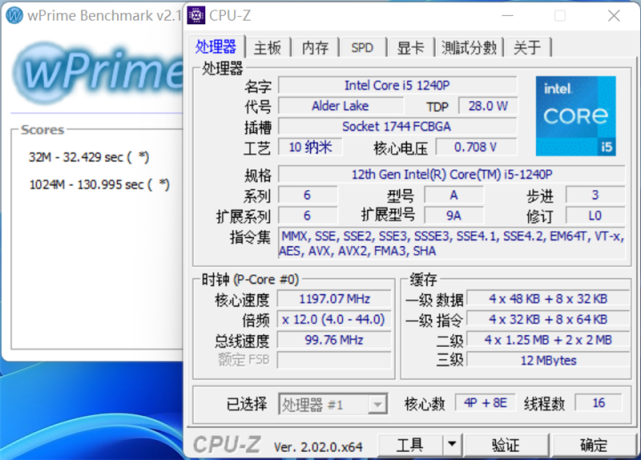This screenshot has height=460, width=641.
Task: Click the 一级 数据 cache value
Action: (x=548, y=299)
